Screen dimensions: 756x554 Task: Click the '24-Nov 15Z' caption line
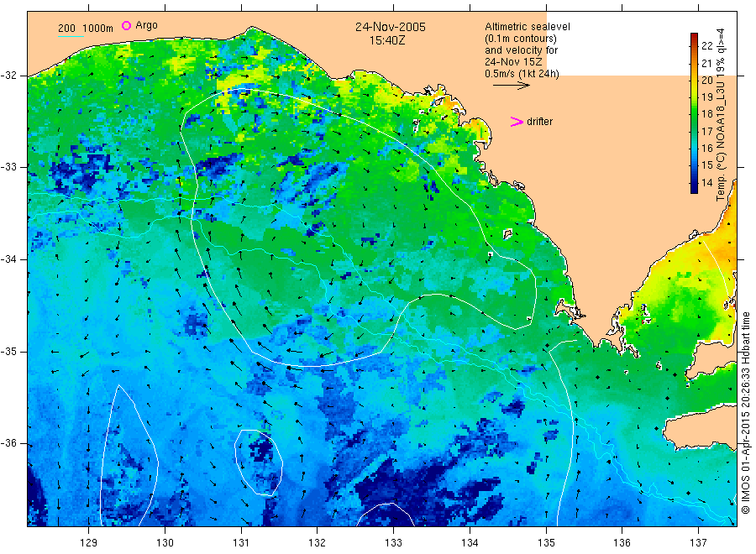(x=513, y=62)
